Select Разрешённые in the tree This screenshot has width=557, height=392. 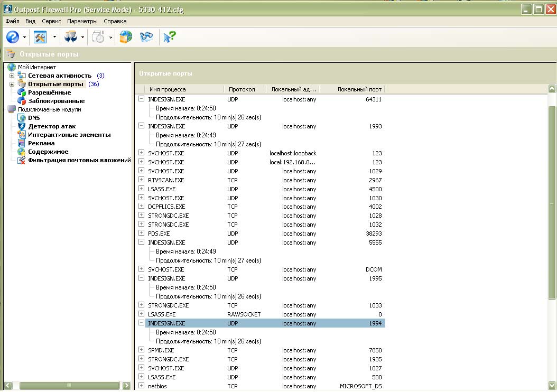pos(49,92)
